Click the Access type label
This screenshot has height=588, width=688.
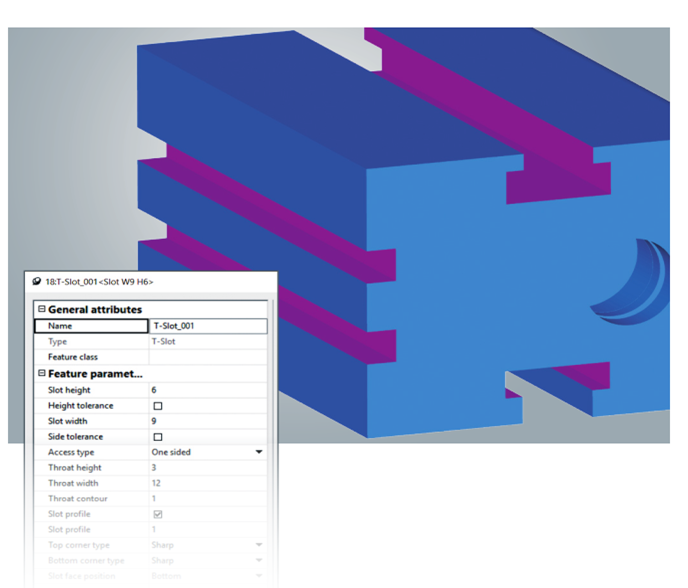tap(71, 452)
